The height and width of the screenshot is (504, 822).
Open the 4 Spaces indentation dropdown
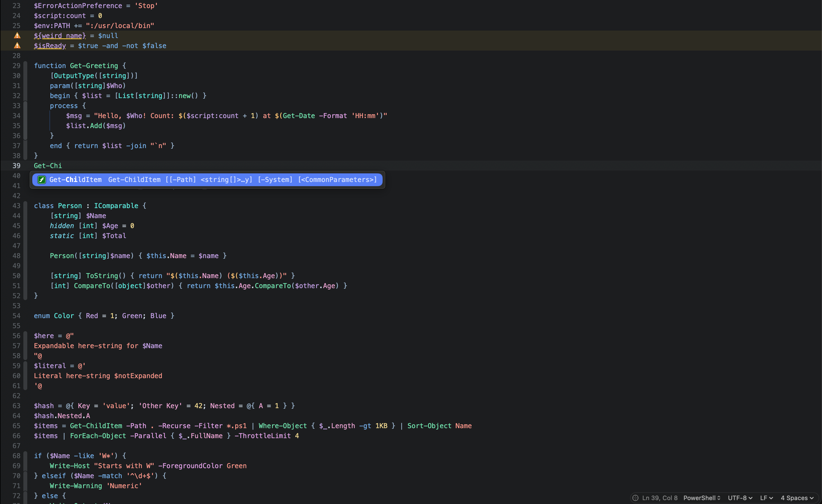tap(797, 498)
